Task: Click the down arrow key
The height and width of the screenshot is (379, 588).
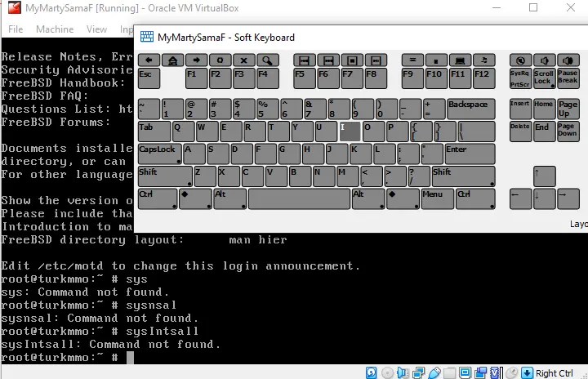Action: pyautogui.click(x=545, y=198)
